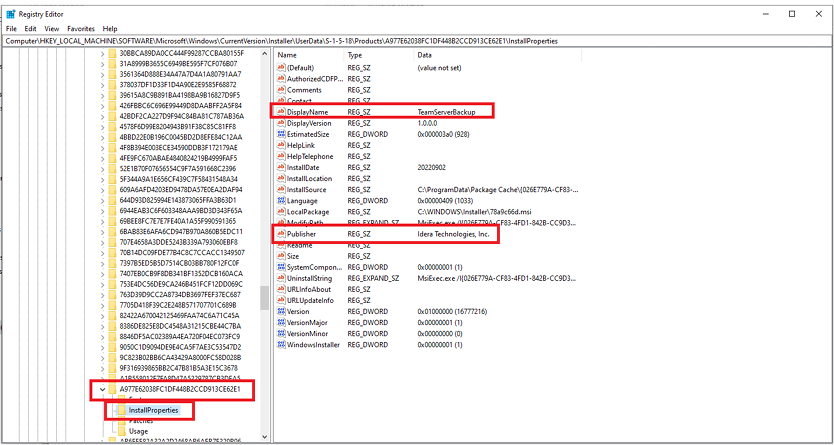The image size is (834, 445).
Task: Click the string icon of AuthorizedCDFPrefix value
Action: click(x=281, y=79)
